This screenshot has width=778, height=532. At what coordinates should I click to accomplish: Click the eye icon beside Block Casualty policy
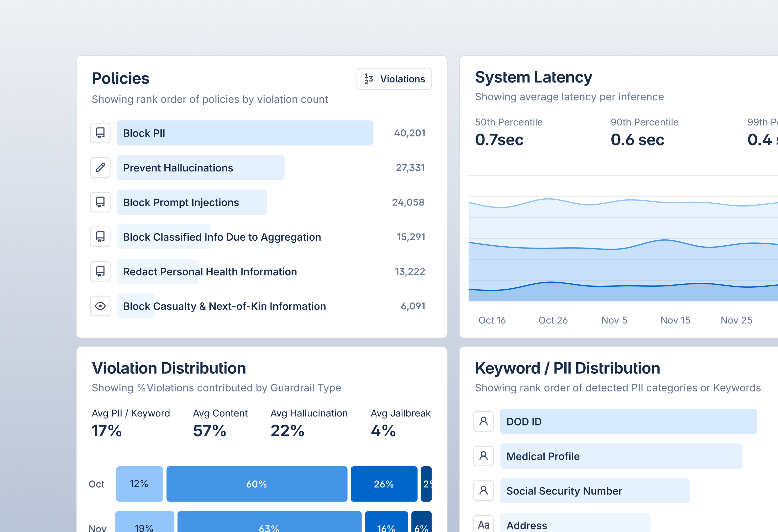[x=100, y=306]
